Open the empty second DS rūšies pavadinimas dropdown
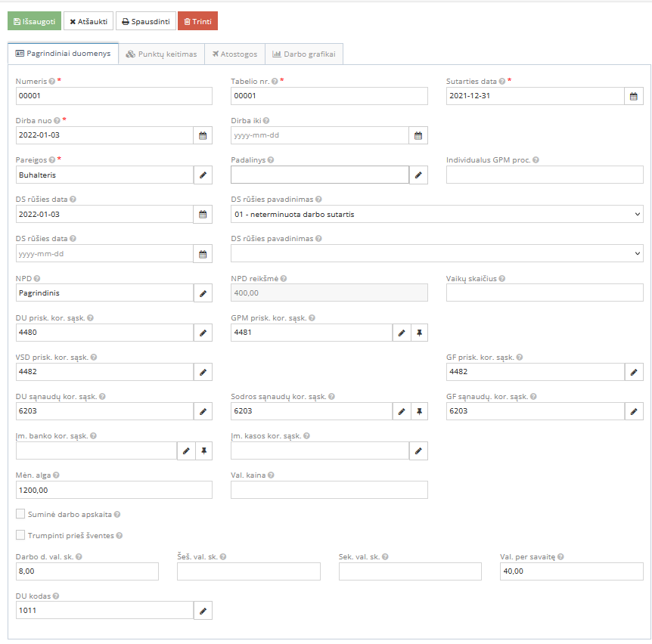 point(437,253)
